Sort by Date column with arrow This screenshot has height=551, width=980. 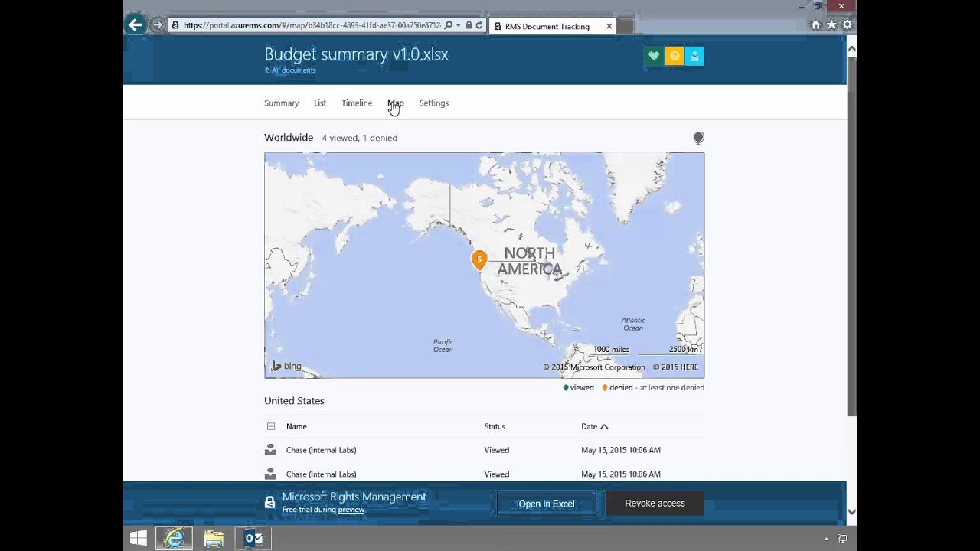595,426
